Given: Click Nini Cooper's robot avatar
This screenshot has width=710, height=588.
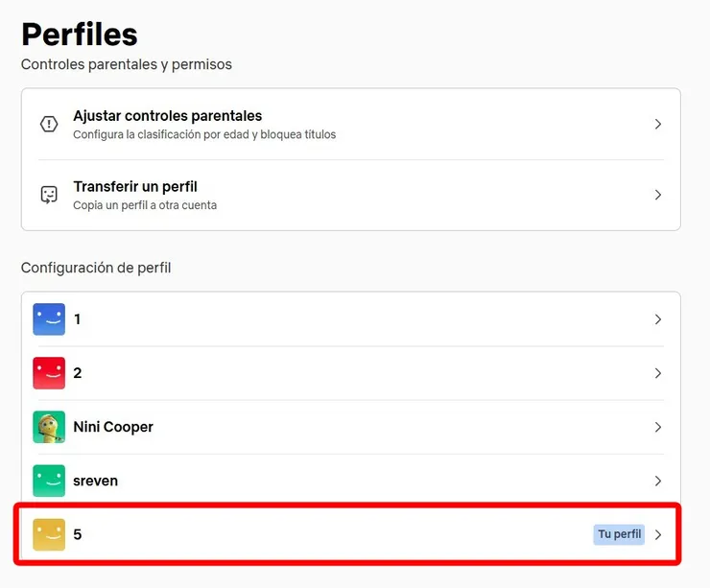Looking at the screenshot, I should [x=49, y=427].
